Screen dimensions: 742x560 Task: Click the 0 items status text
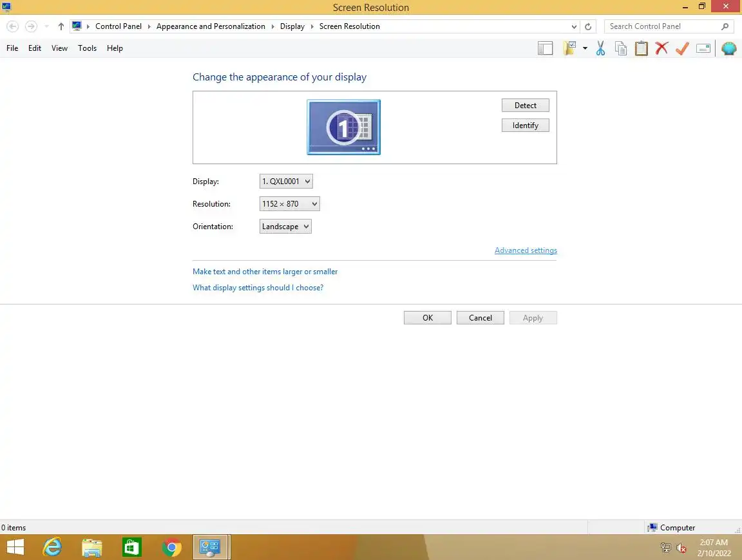pyautogui.click(x=14, y=527)
